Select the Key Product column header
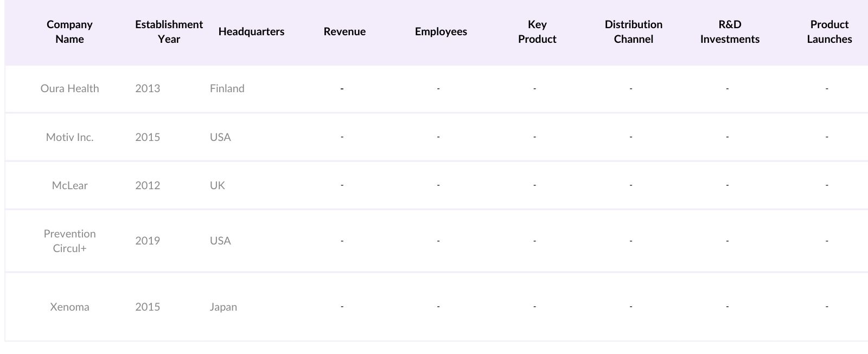Viewport: 868px width, 354px height. pyautogui.click(x=537, y=31)
